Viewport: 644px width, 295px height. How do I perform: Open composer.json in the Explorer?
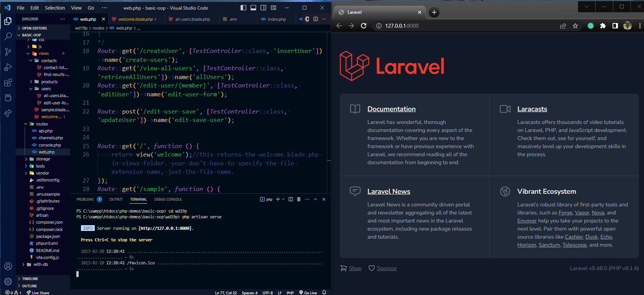point(43,222)
